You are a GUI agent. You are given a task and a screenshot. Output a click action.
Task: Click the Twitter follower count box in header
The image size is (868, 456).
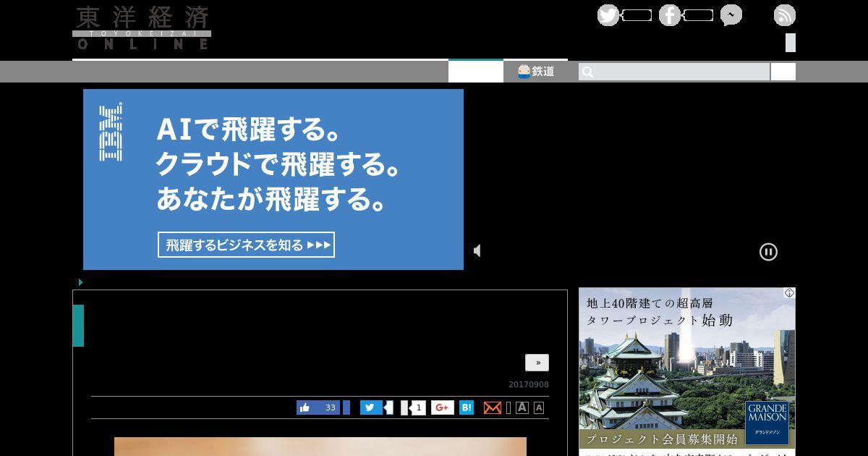(637, 15)
